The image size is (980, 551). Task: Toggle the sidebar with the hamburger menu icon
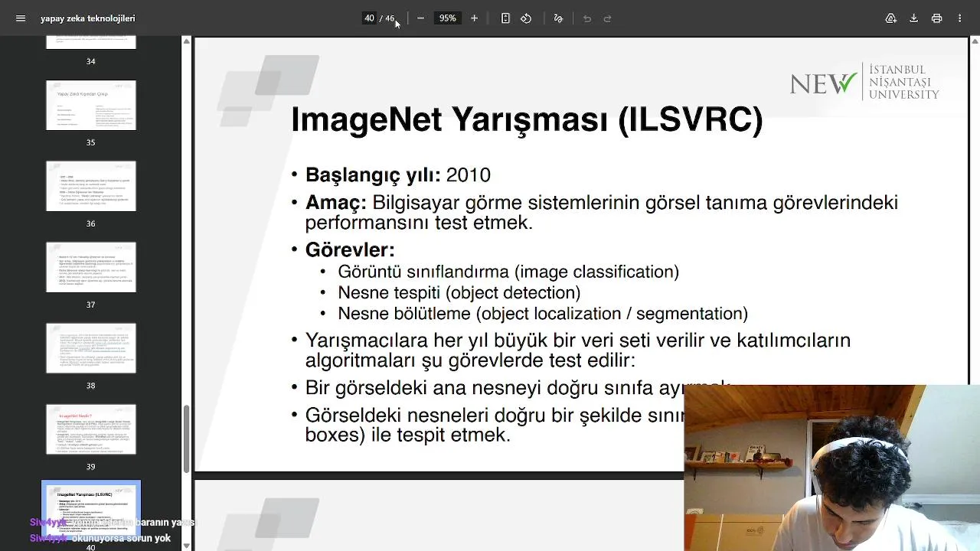[21, 18]
